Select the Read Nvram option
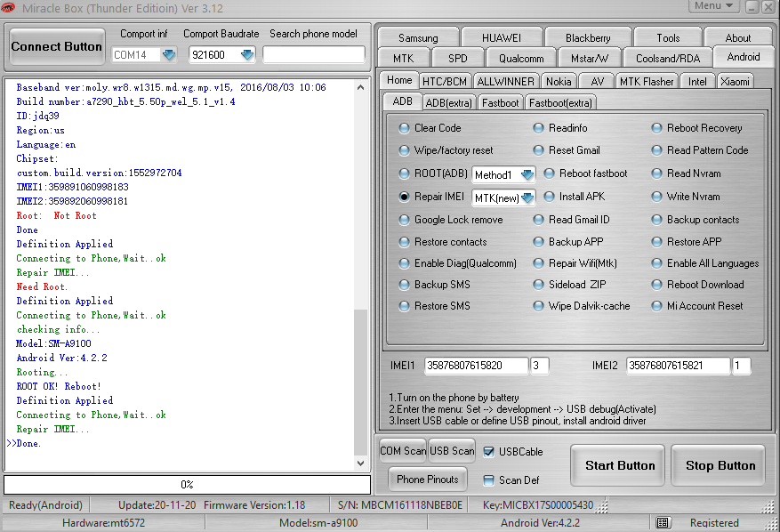The image size is (780, 532). [656, 173]
